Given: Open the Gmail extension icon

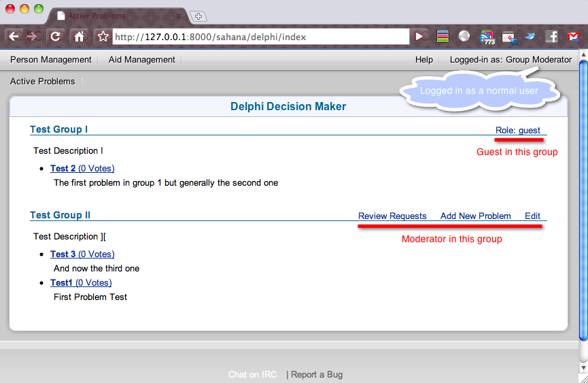Looking at the screenshot, I should click(573, 37).
